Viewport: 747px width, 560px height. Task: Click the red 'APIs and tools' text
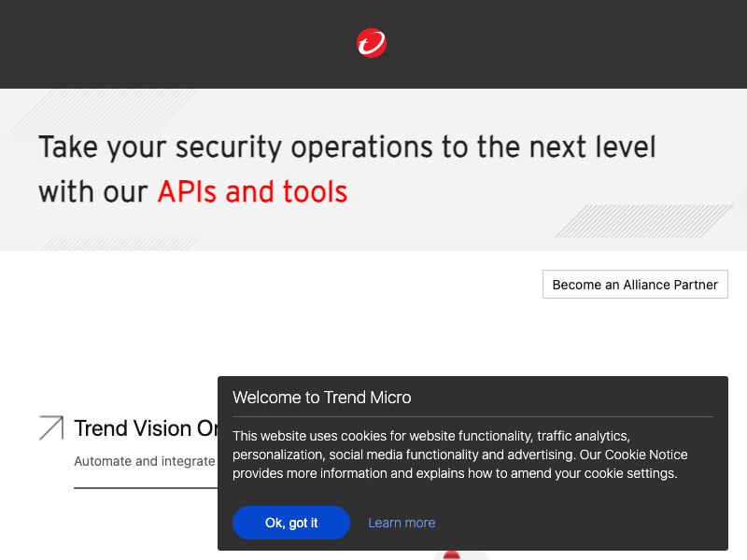click(252, 191)
